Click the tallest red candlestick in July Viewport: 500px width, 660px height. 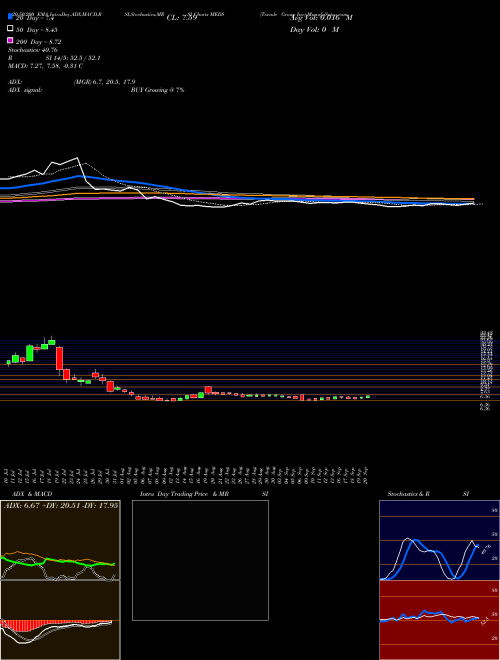point(60,358)
